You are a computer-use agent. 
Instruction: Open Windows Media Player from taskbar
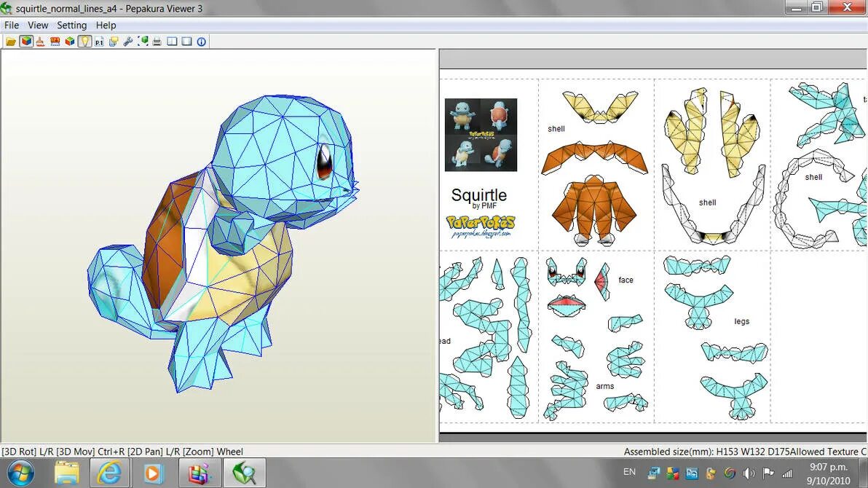152,473
